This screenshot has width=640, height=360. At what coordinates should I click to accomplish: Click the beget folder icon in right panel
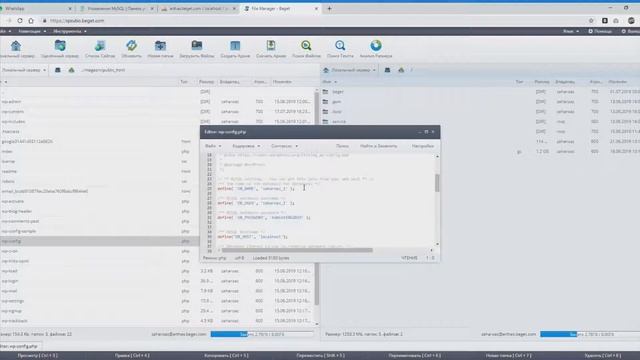pos(325,92)
